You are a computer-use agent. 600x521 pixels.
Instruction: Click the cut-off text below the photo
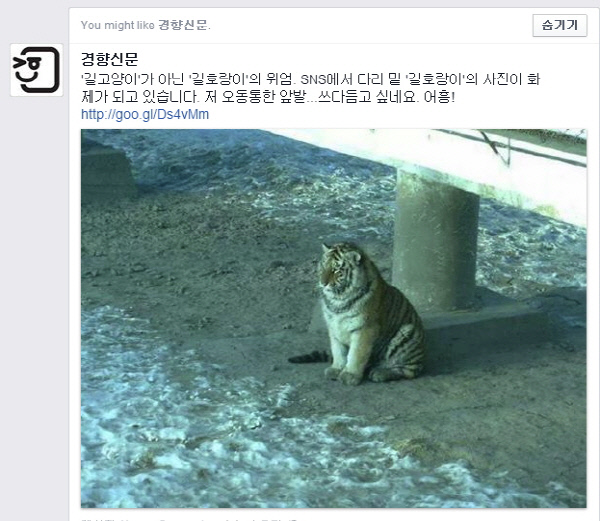coord(189,519)
